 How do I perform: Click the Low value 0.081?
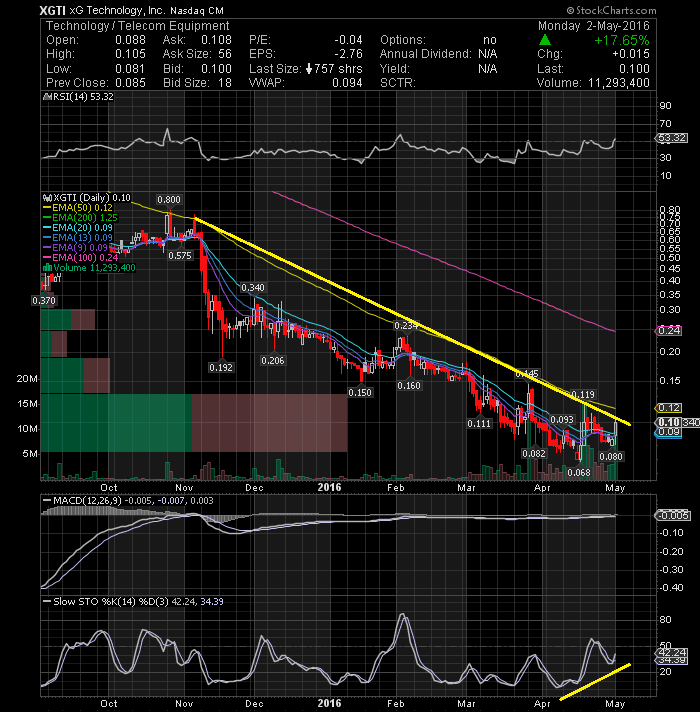tap(130, 69)
